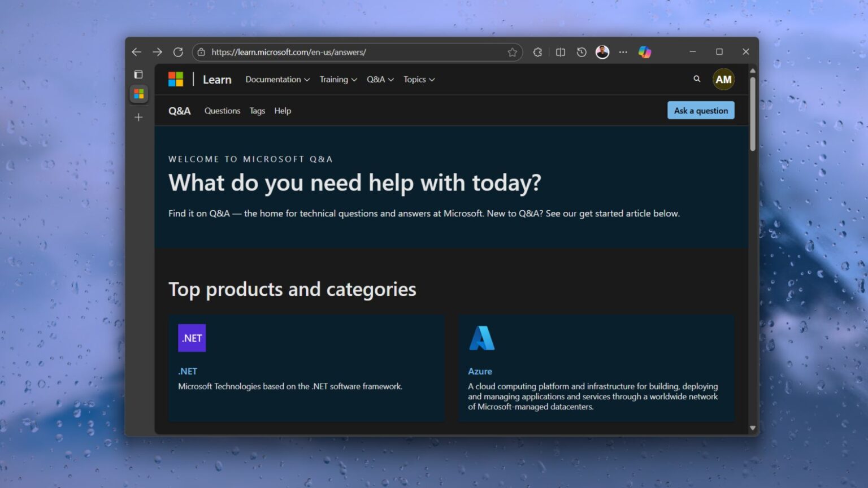Open the split screen icon in the toolbar
Screen dimensions: 868x488
(x=560, y=52)
